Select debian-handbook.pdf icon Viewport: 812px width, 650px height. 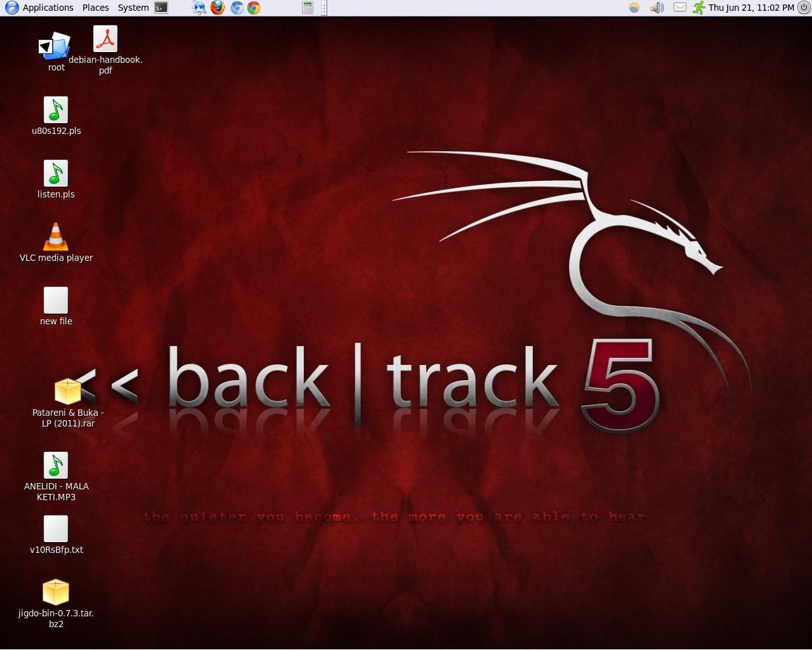(x=105, y=39)
